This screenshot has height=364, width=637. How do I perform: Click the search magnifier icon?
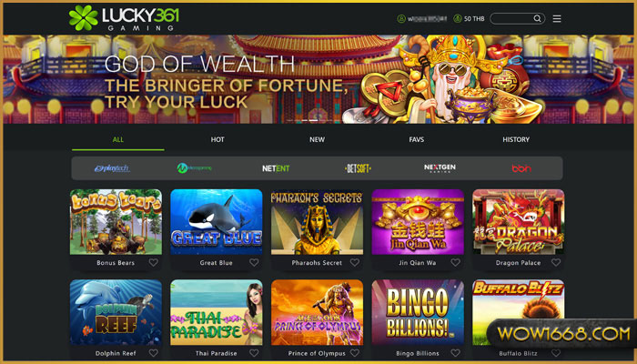tap(537, 19)
